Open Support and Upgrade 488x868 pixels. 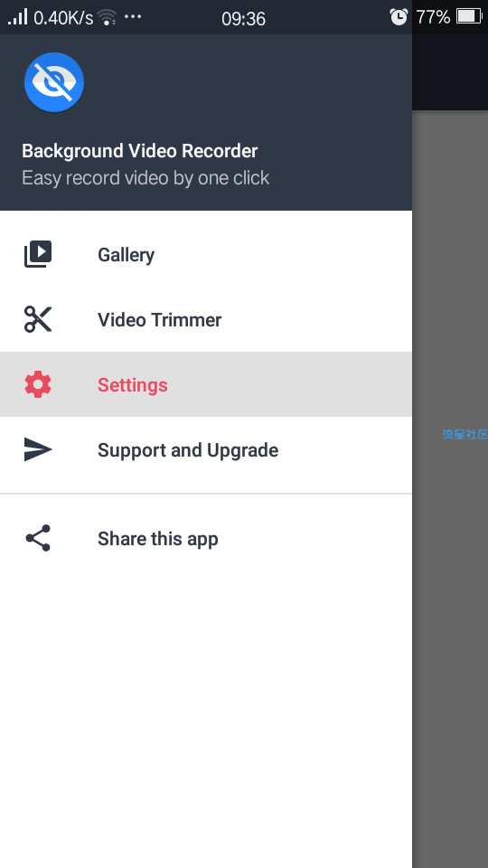(x=206, y=449)
